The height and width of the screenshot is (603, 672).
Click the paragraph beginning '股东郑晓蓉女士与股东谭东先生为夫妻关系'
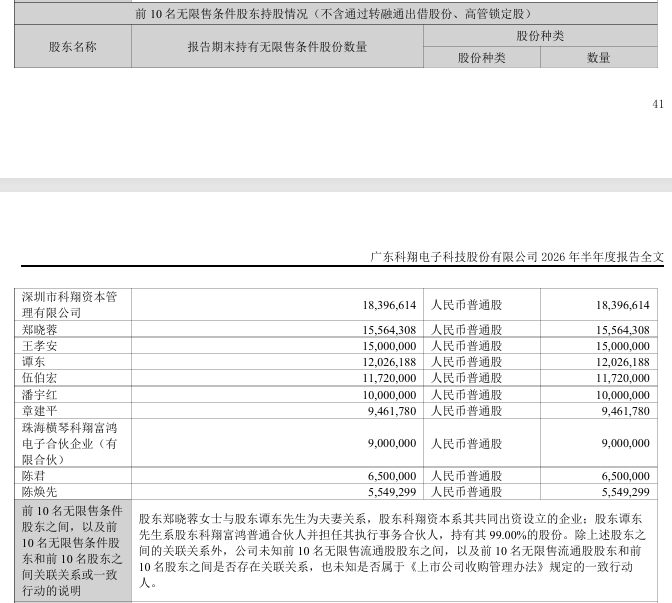(x=392, y=551)
